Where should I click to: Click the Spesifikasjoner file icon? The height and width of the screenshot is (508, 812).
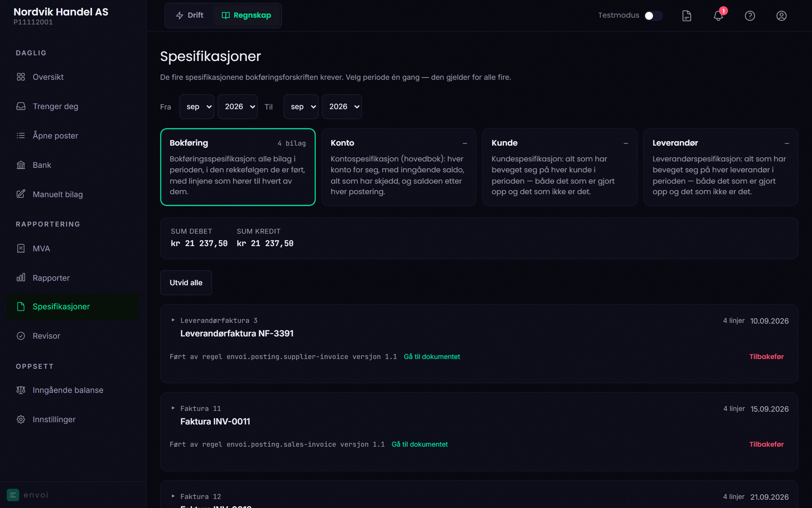pyautogui.click(x=21, y=306)
